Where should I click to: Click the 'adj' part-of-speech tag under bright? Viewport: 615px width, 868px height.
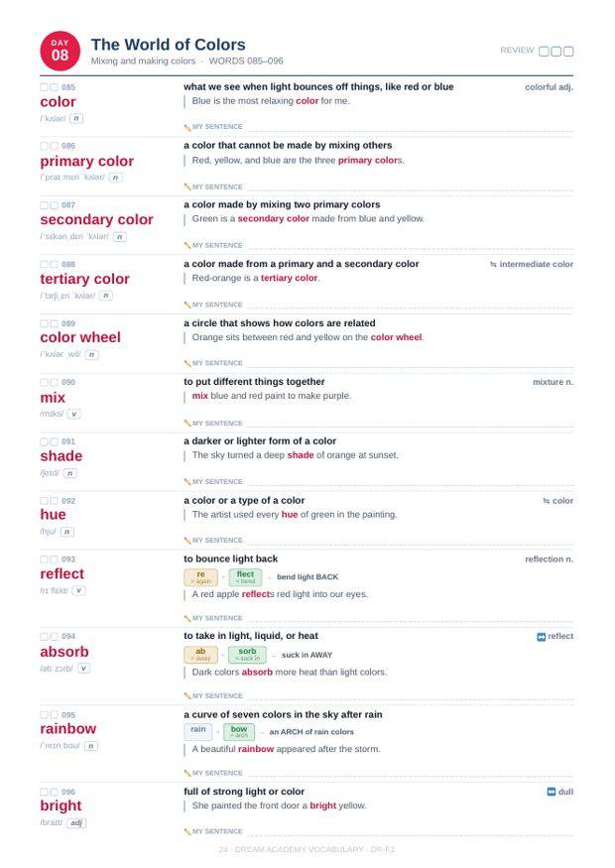click(x=76, y=823)
